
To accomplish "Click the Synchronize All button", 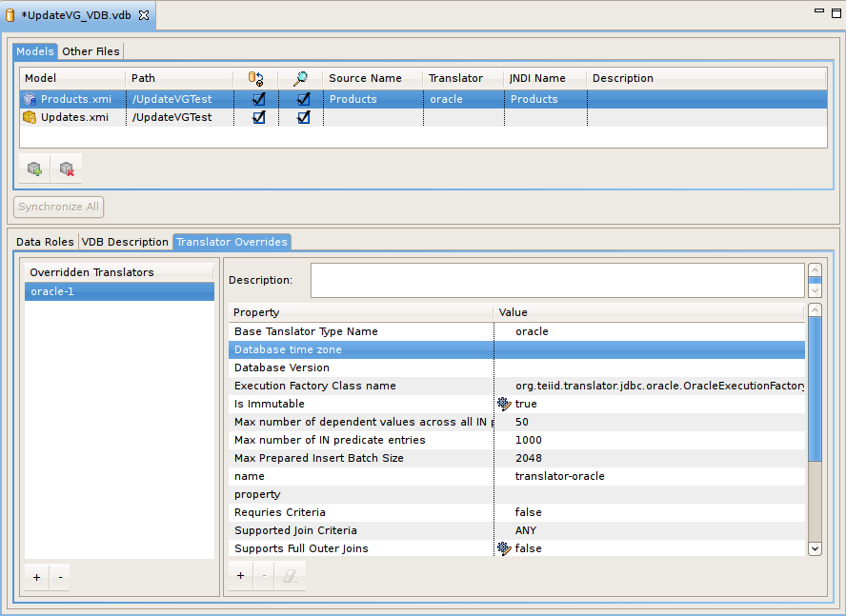I will [58, 207].
